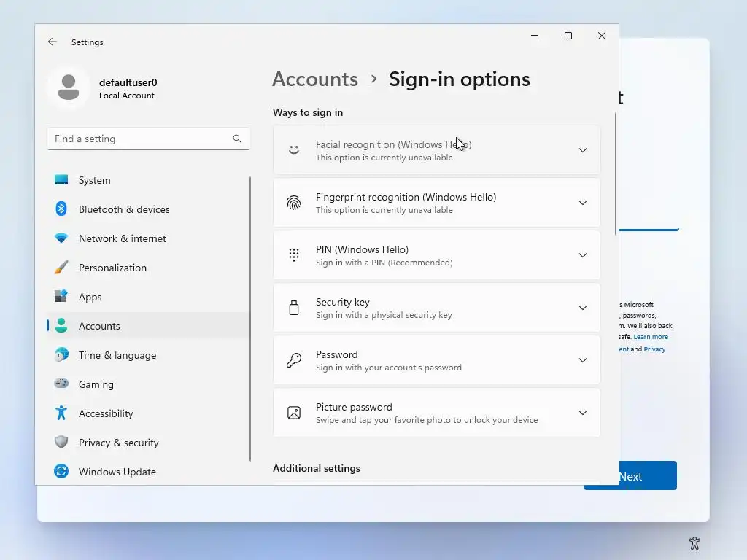
Task: Go to Bluetooth & devices
Action: 148,209
